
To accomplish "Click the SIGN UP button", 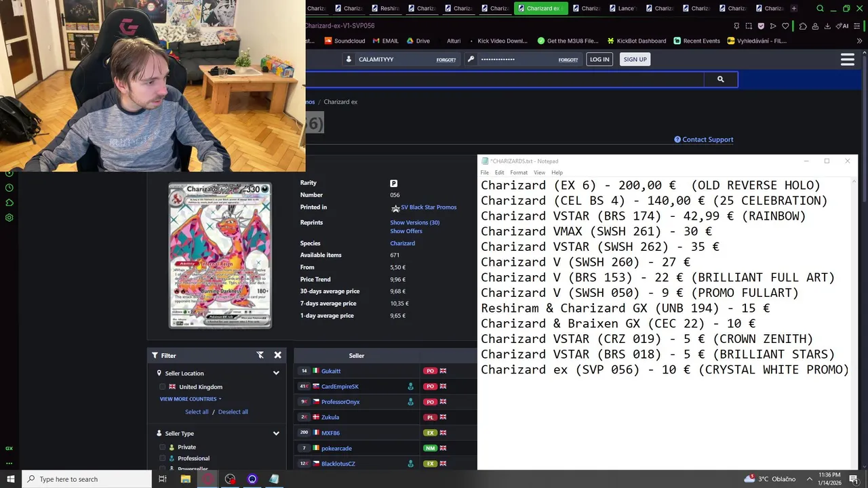I will coord(635,60).
